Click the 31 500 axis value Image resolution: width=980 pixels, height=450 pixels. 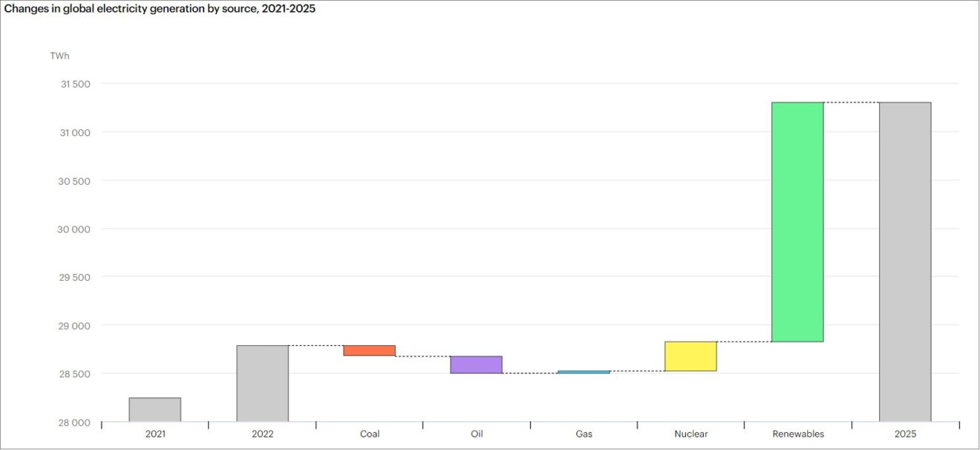click(75, 84)
